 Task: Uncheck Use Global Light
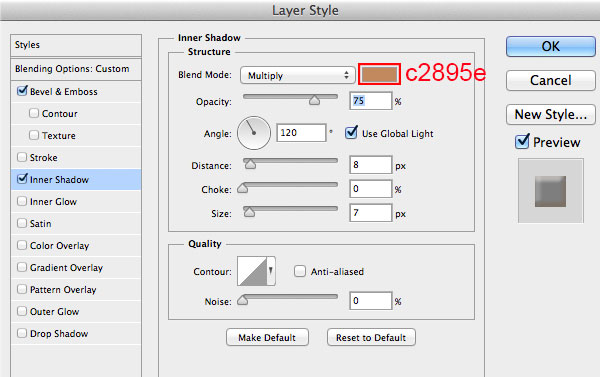(x=351, y=133)
